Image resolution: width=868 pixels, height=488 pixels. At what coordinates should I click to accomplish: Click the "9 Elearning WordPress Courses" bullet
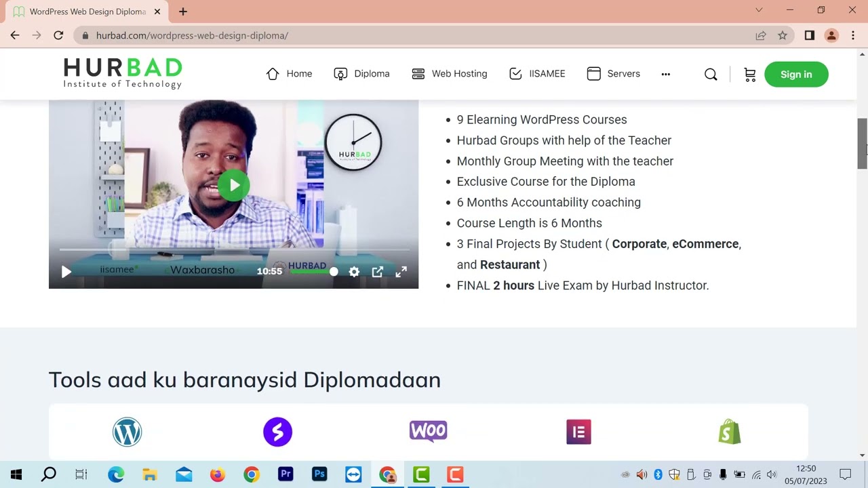click(542, 119)
